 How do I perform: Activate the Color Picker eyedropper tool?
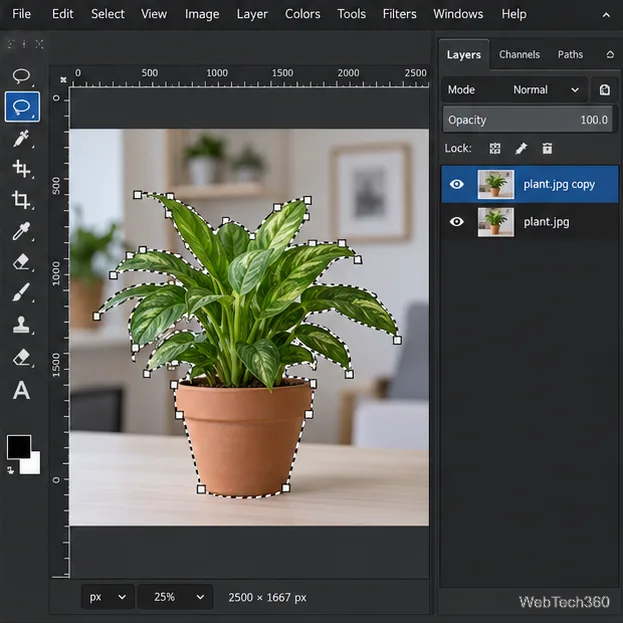(x=21, y=231)
